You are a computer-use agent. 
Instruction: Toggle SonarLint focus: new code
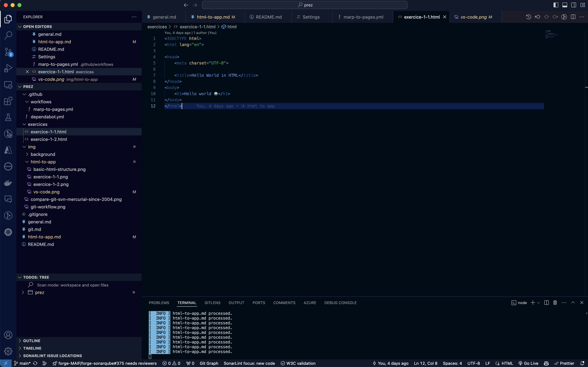[249, 363]
